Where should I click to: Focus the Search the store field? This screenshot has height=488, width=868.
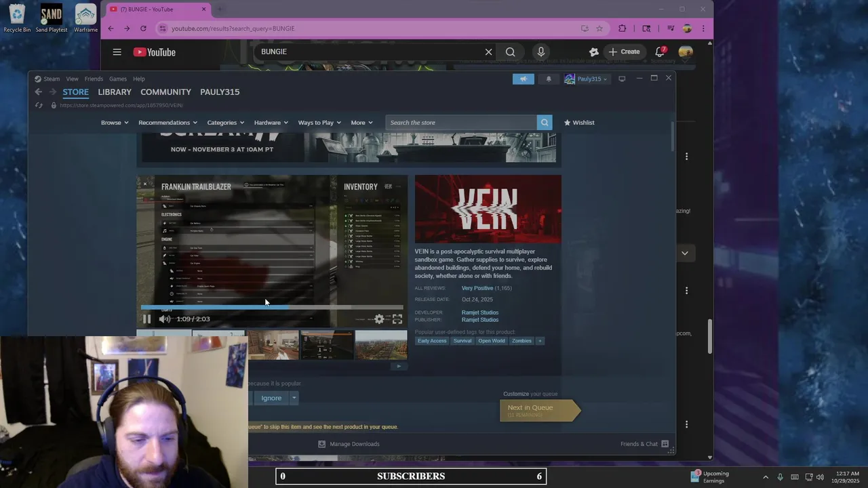click(x=461, y=122)
